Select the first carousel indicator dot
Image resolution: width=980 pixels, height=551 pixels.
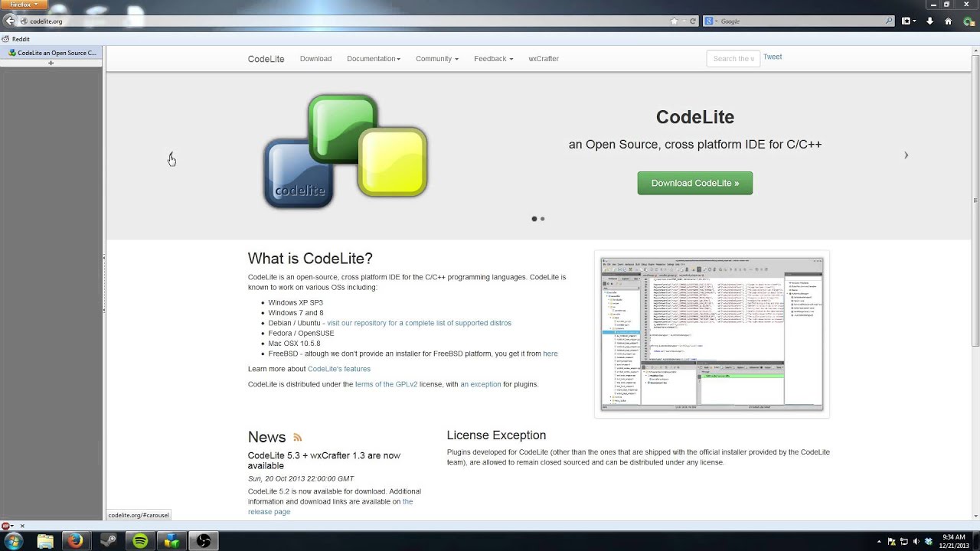click(x=534, y=219)
